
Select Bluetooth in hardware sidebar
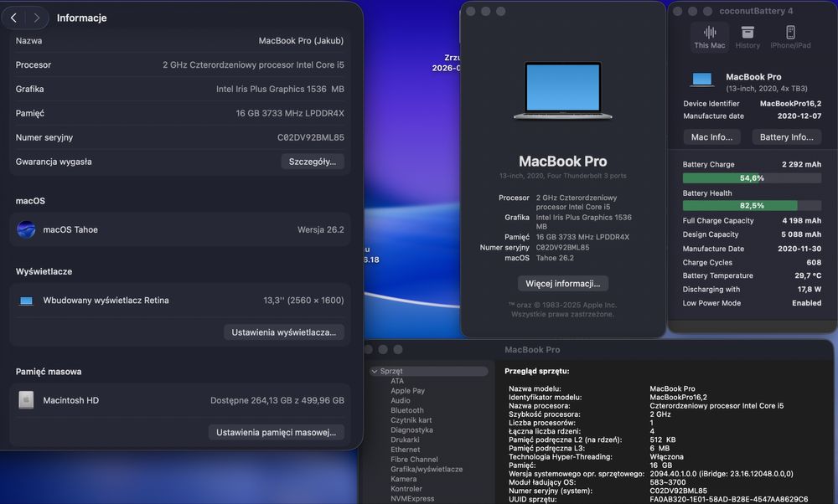pyautogui.click(x=407, y=410)
